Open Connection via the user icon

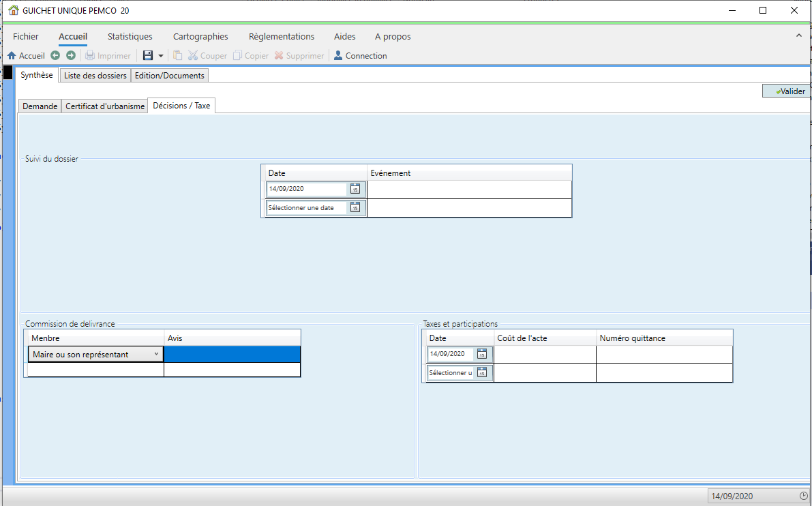click(338, 55)
